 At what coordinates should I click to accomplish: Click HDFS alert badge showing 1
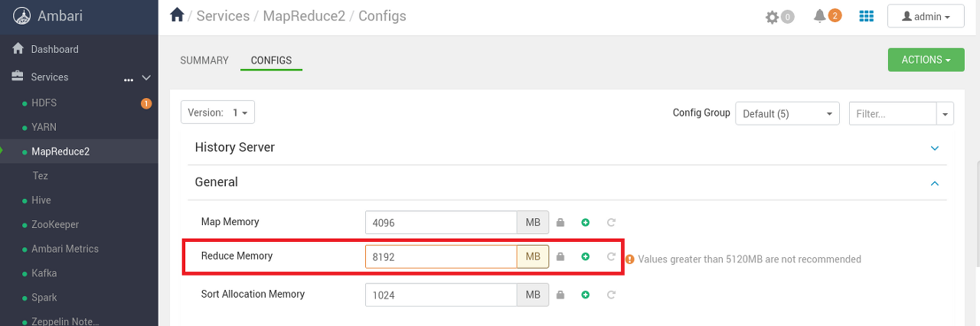(x=146, y=103)
